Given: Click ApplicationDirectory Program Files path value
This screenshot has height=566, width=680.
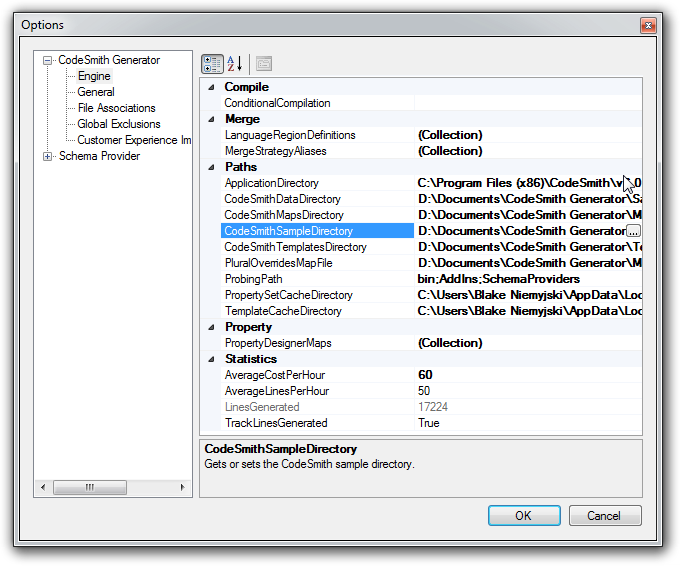Looking at the screenshot, I should (x=528, y=183).
